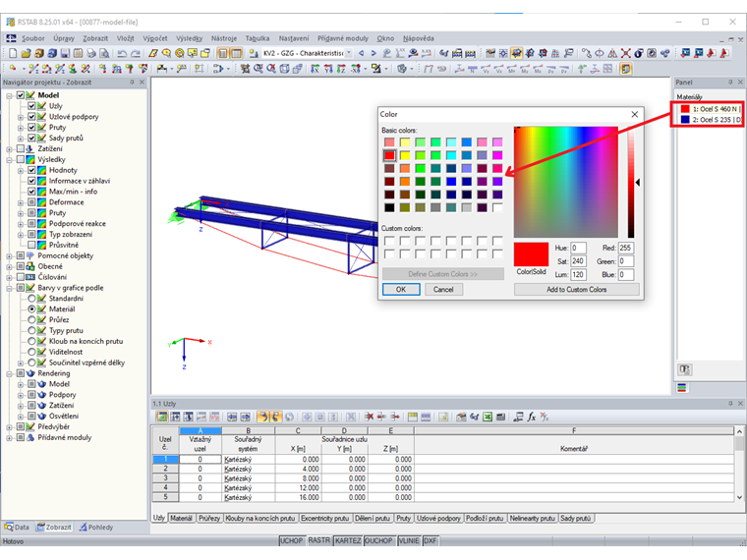Click Add to Custom Colors button
747x560 pixels.
click(x=576, y=290)
